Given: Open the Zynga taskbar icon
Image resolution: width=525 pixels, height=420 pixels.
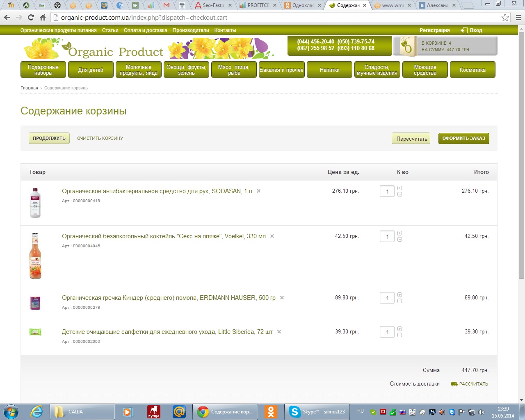Looking at the screenshot, I should coord(154,411).
